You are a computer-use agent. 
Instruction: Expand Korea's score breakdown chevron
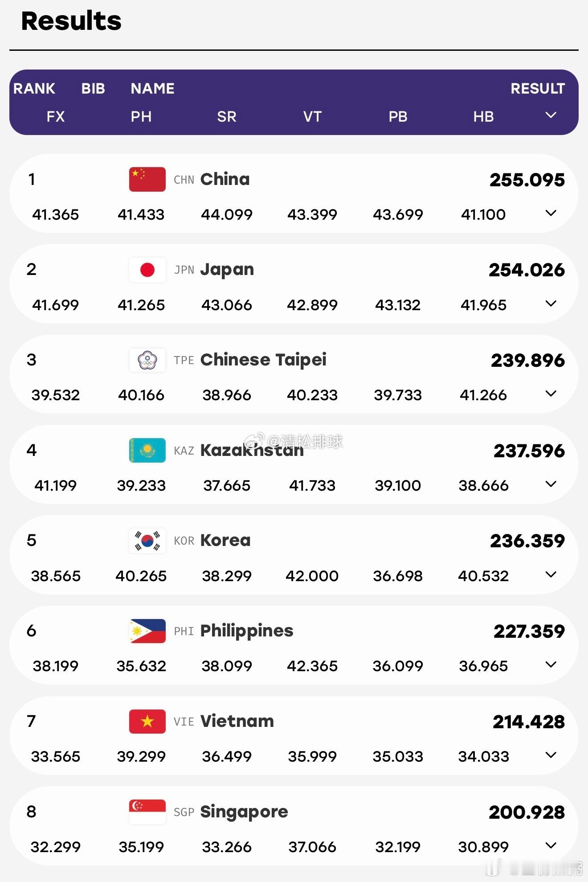click(551, 575)
